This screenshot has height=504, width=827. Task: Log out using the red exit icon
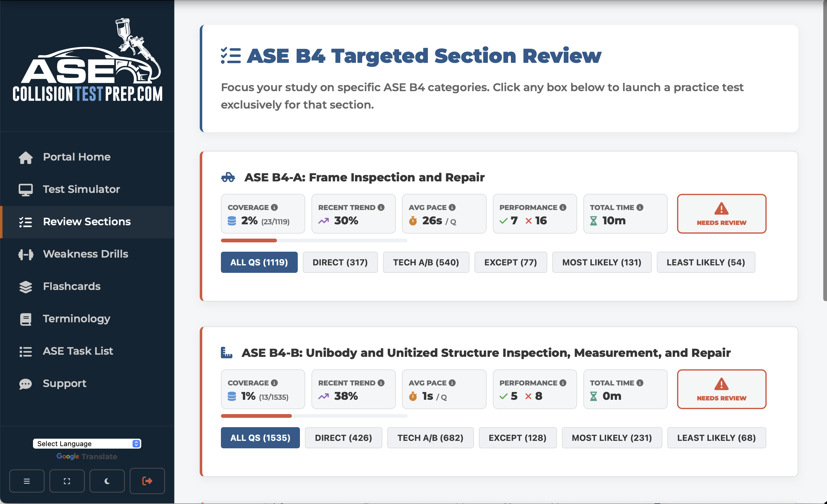point(147,481)
